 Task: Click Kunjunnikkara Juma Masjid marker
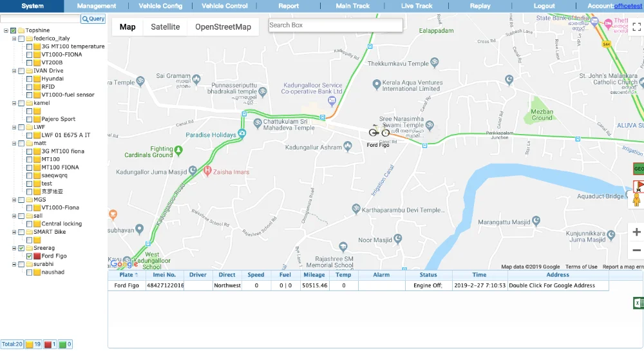pyautogui.click(x=611, y=235)
